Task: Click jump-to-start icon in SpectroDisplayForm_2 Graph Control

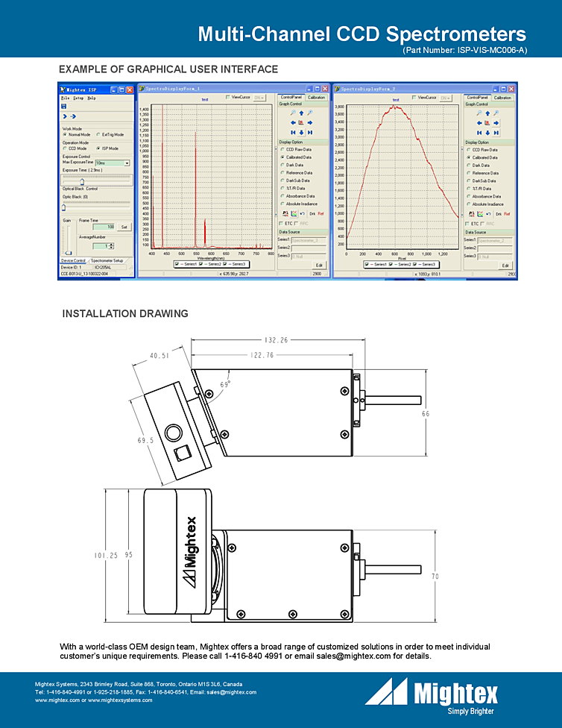Action: tap(479, 133)
